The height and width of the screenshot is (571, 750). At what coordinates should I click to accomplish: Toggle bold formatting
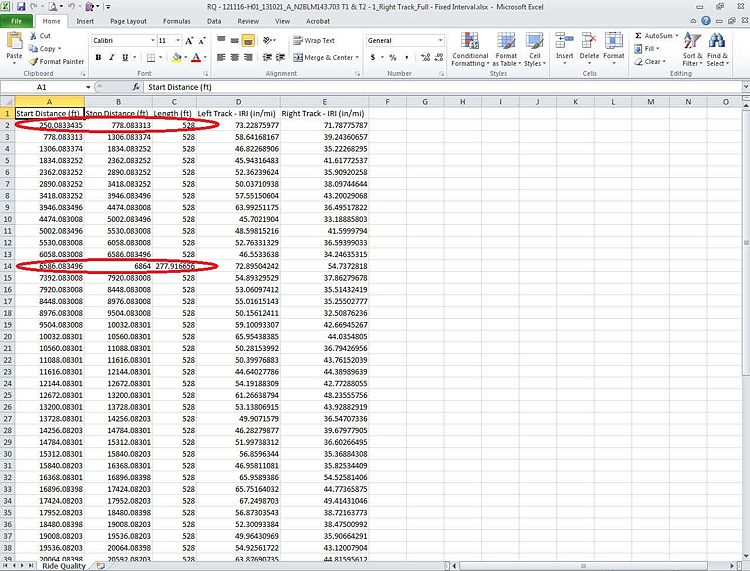98,57
